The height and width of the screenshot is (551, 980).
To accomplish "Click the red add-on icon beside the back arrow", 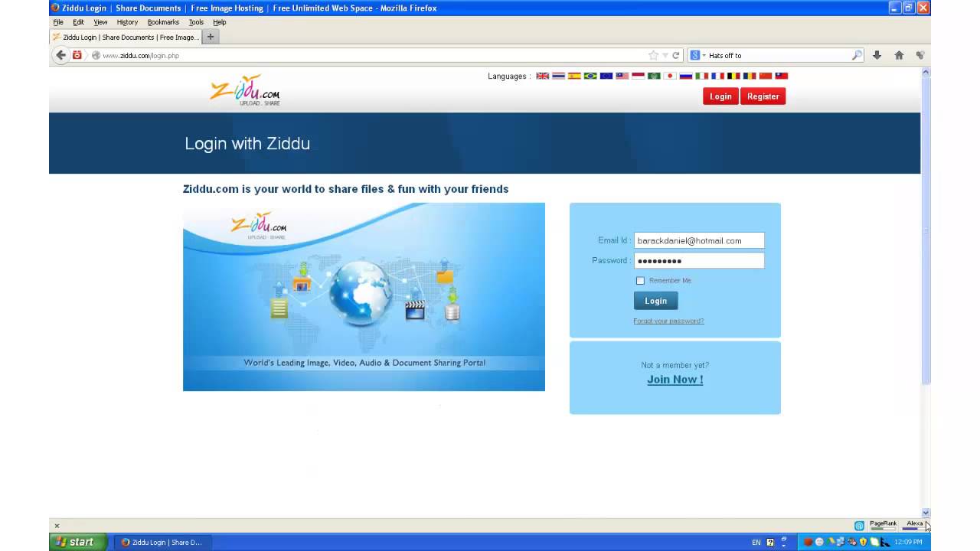I will pos(77,55).
